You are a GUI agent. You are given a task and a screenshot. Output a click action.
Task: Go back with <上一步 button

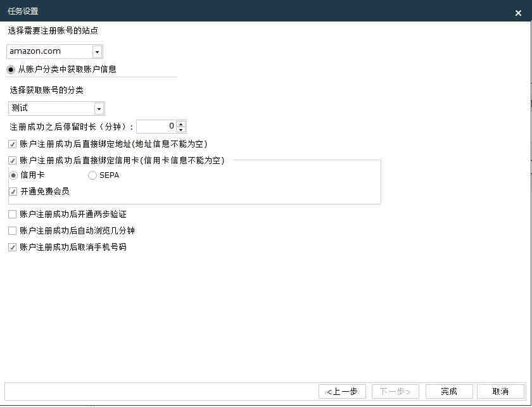click(x=342, y=391)
